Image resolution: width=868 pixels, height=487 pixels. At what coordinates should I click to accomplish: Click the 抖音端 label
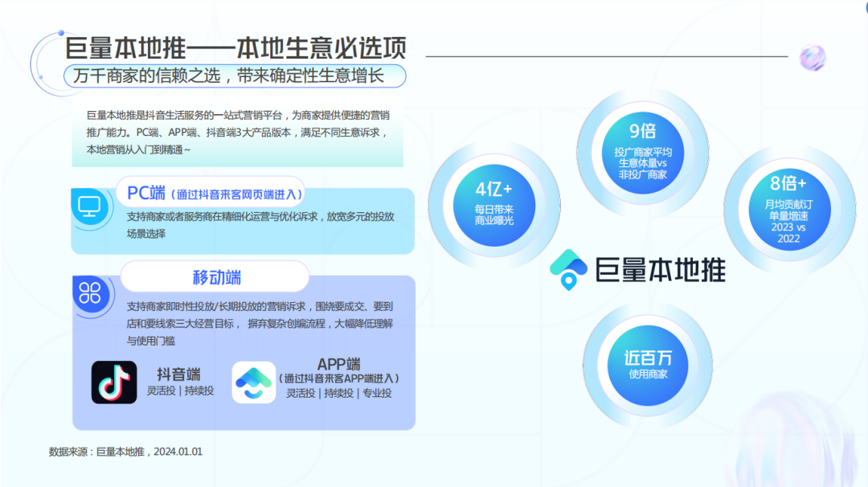tap(178, 374)
